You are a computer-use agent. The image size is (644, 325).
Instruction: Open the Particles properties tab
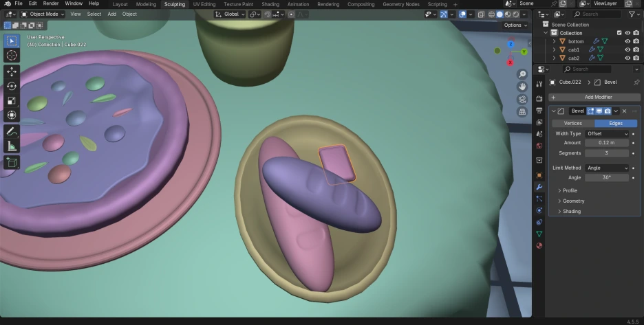[539, 199]
